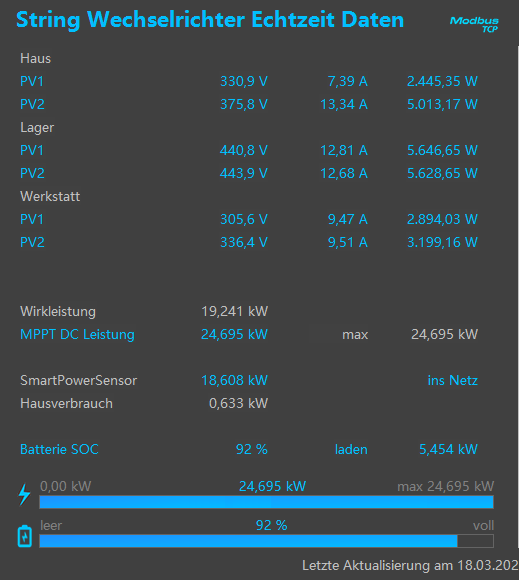Click the lightning bolt power icon
Image resolution: width=519 pixels, height=580 pixels.
(x=24, y=494)
